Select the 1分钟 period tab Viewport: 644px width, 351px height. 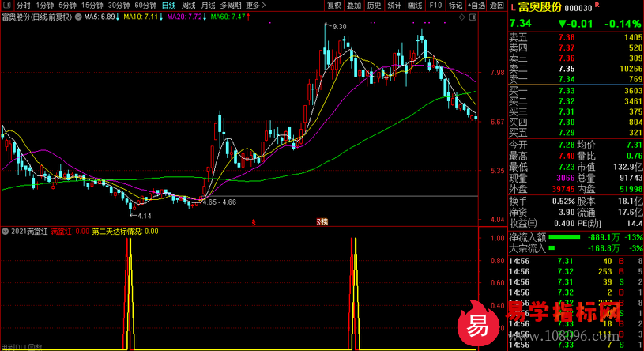pos(45,6)
